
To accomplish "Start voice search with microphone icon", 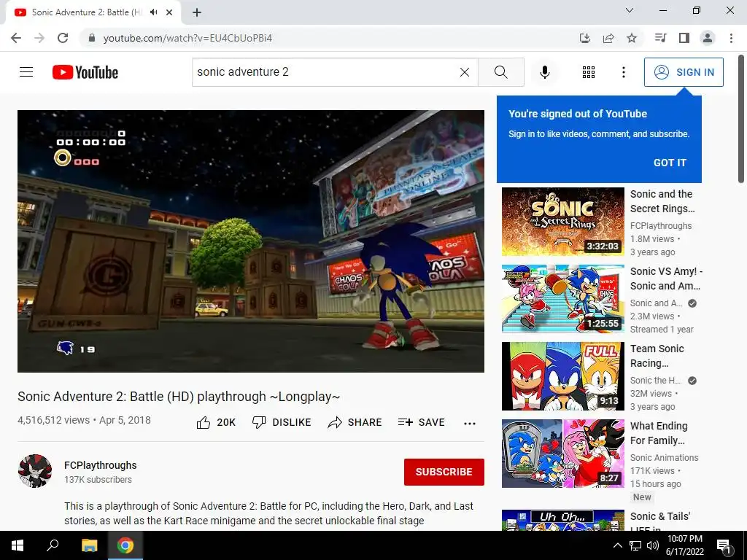I will click(544, 72).
